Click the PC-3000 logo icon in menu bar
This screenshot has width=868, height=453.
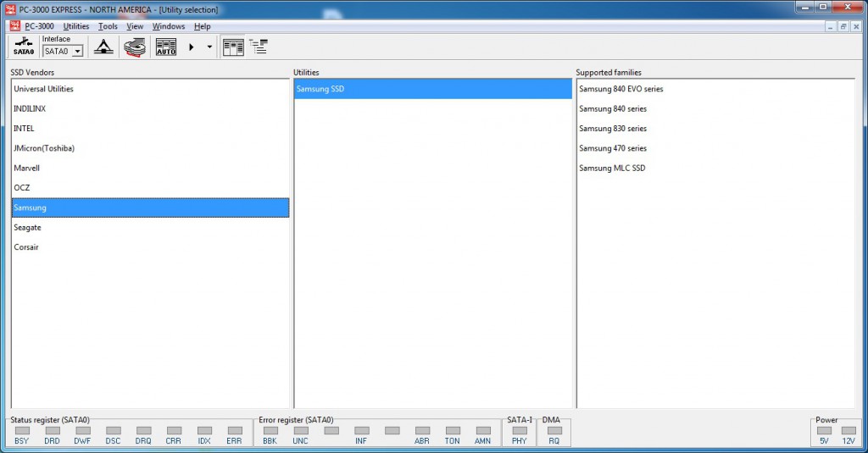pos(14,26)
